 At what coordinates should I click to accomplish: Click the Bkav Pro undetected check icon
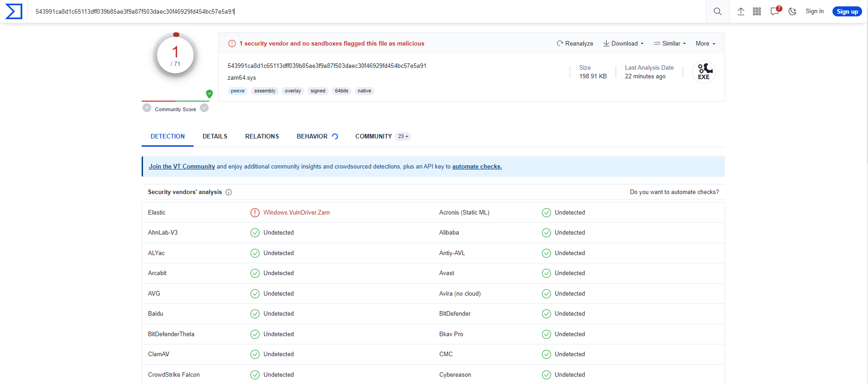[x=546, y=334]
